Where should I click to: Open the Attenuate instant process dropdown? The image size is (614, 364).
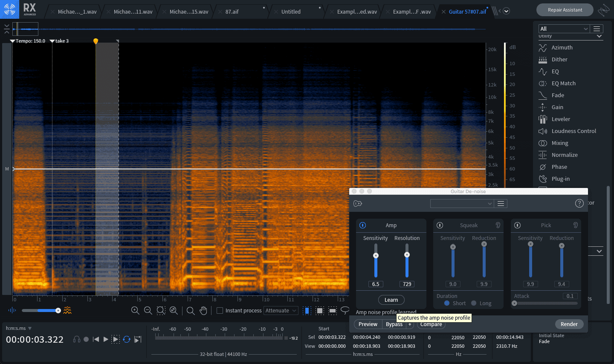coord(281,311)
